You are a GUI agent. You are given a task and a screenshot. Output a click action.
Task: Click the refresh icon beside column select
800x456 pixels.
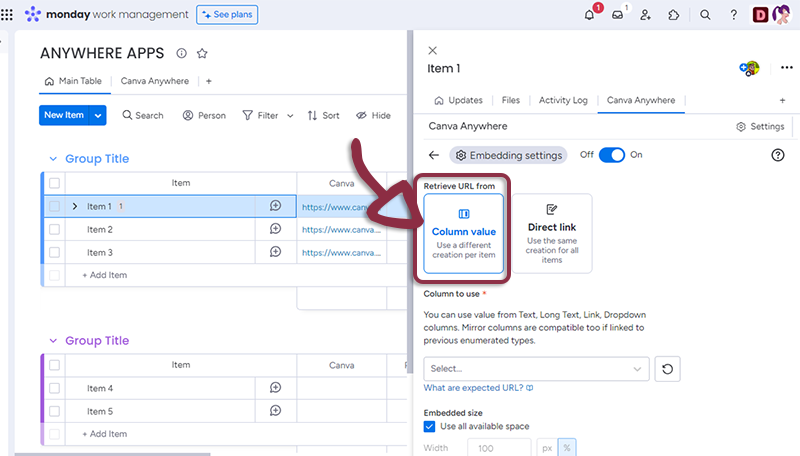[x=667, y=369]
